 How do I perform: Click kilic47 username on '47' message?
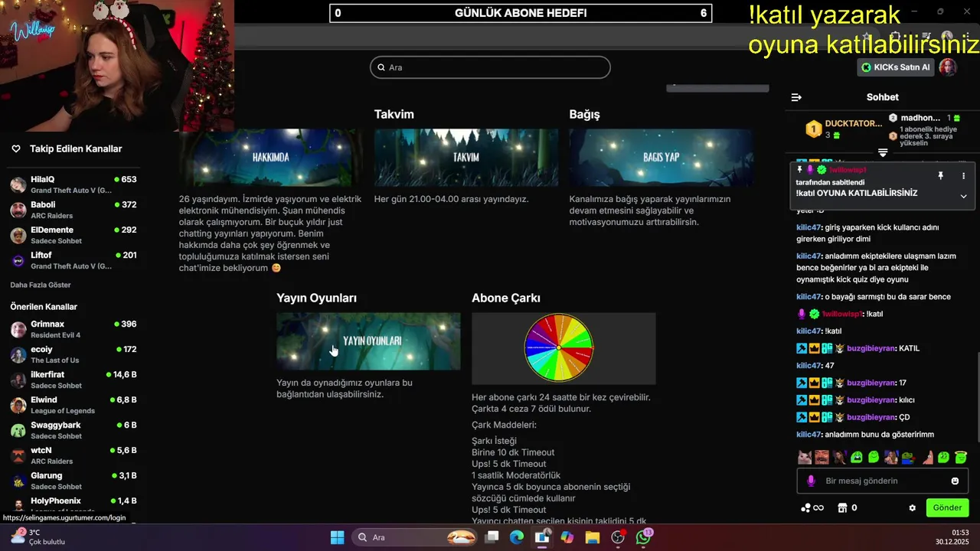808,366
